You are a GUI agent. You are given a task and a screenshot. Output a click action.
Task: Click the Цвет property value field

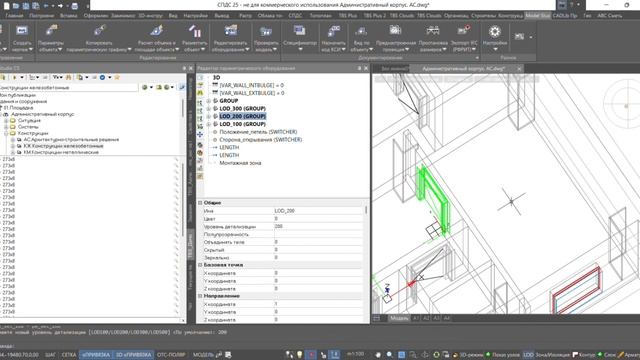pos(318,219)
